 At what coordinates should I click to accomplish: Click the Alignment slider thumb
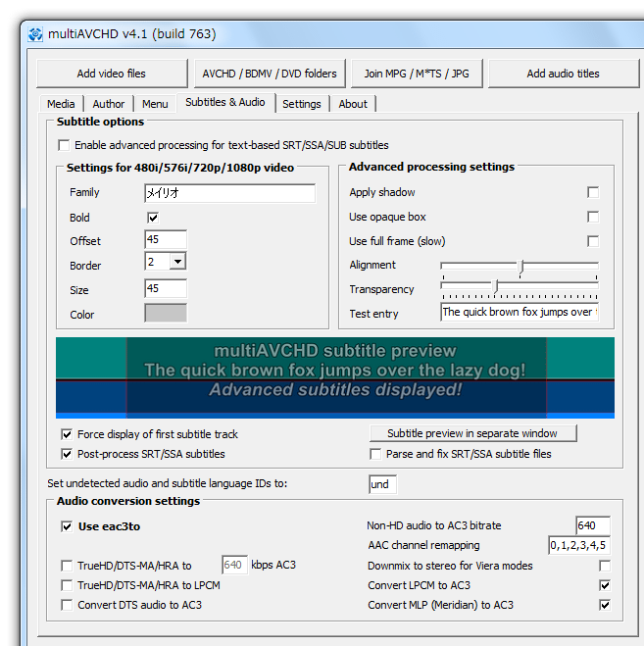[x=521, y=267]
